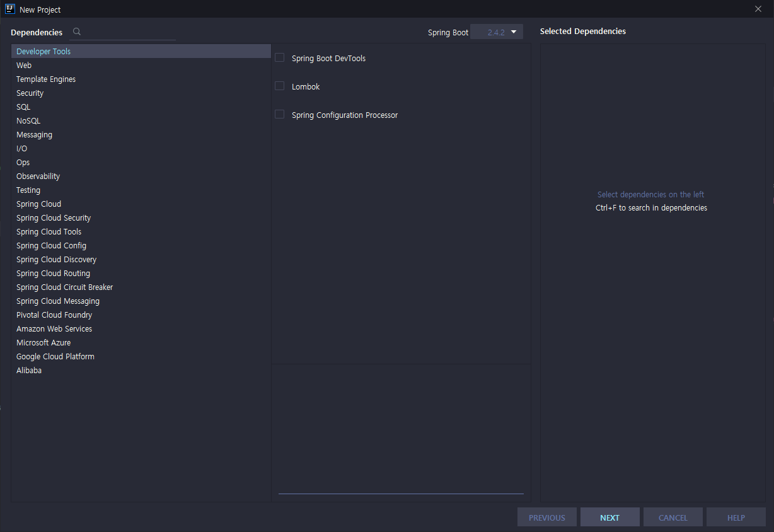This screenshot has height=532, width=774.
Task: Proceed with the Next button
Action: click(610, 518)
